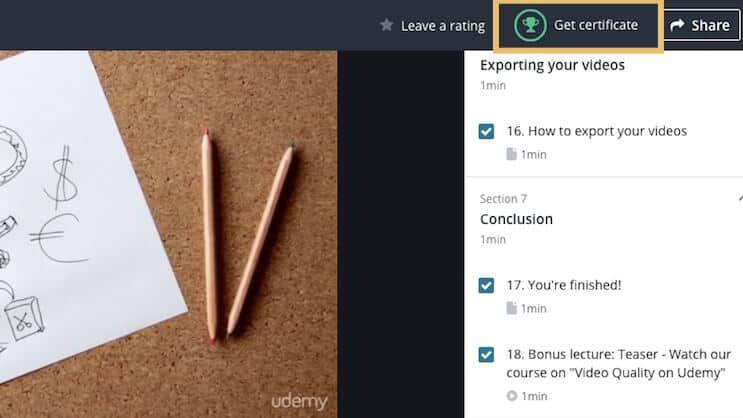Click the document icon under lecture 16
This screenshot has height=418, width=743.
pos(511,154)
